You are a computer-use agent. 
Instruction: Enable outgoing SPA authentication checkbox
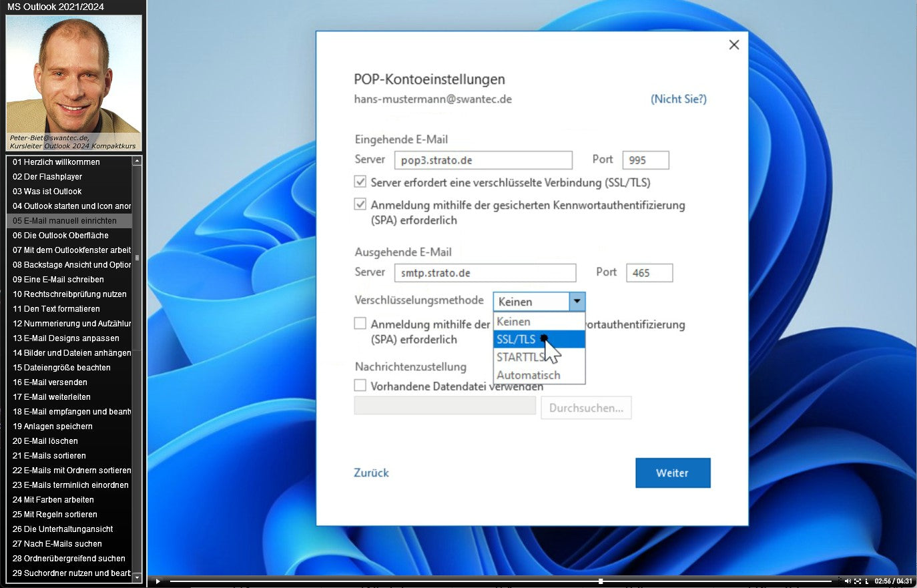360,324
